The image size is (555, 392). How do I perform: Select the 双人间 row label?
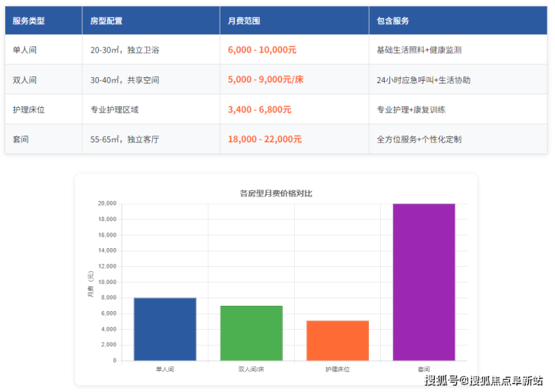25,79
